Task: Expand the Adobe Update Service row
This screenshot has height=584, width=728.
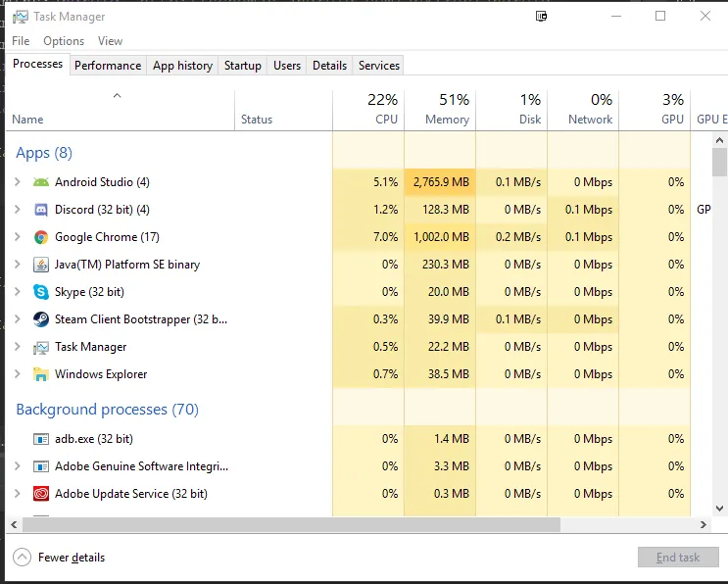Action: click(x=18, y=493)
